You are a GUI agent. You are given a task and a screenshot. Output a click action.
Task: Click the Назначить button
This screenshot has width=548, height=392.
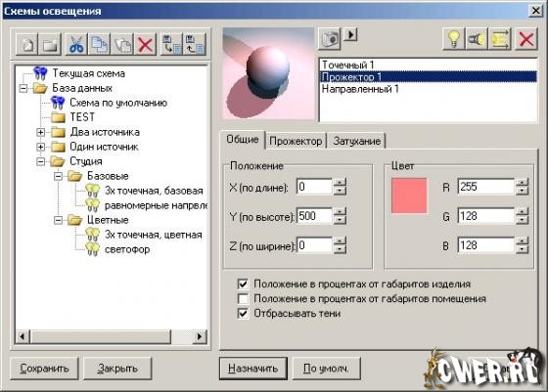[x=253, y=369]
